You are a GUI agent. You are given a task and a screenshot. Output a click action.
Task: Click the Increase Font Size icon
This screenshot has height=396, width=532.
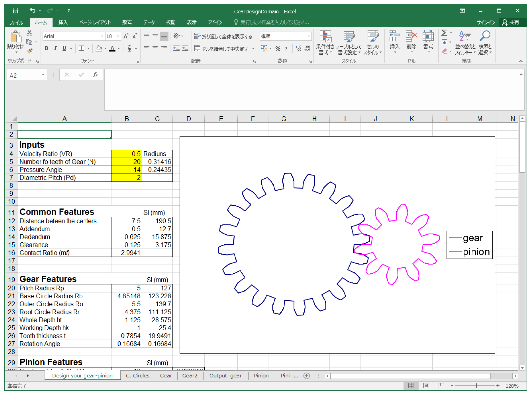coord(126,36)
